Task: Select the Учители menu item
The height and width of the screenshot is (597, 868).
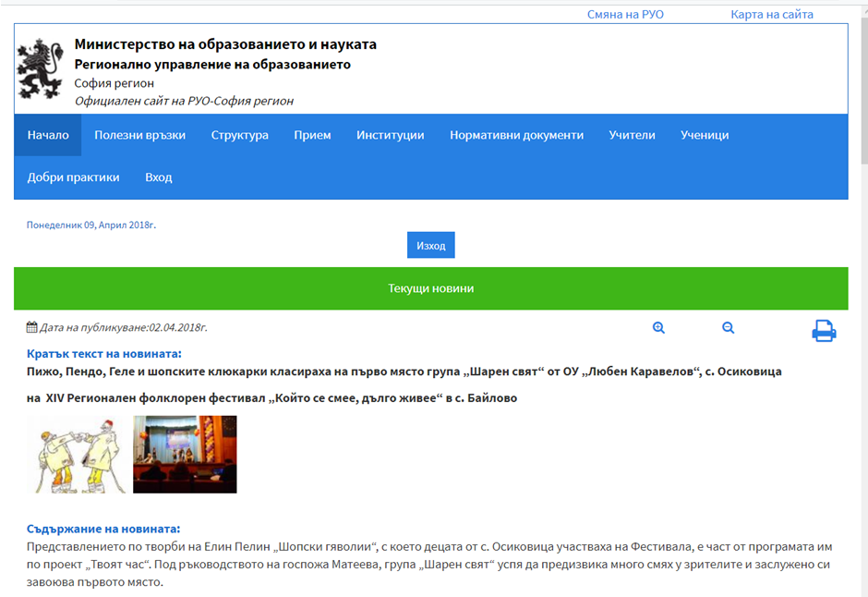Action: [632, 135]
